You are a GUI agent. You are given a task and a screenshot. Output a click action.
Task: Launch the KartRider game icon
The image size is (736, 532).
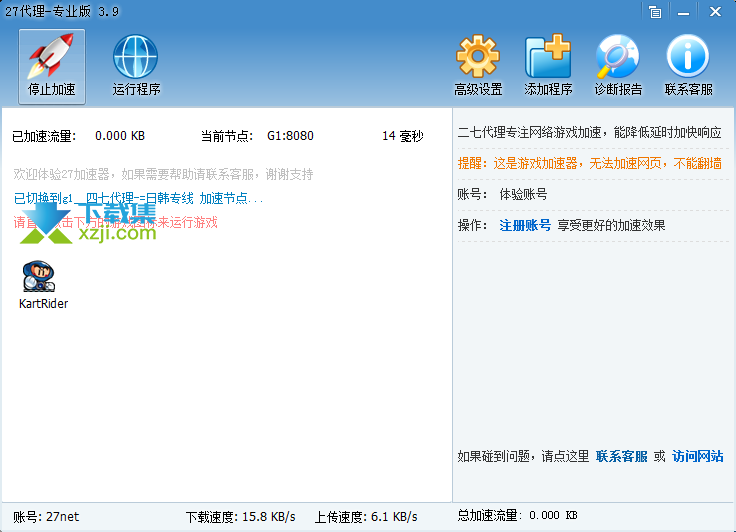(43, 285)
